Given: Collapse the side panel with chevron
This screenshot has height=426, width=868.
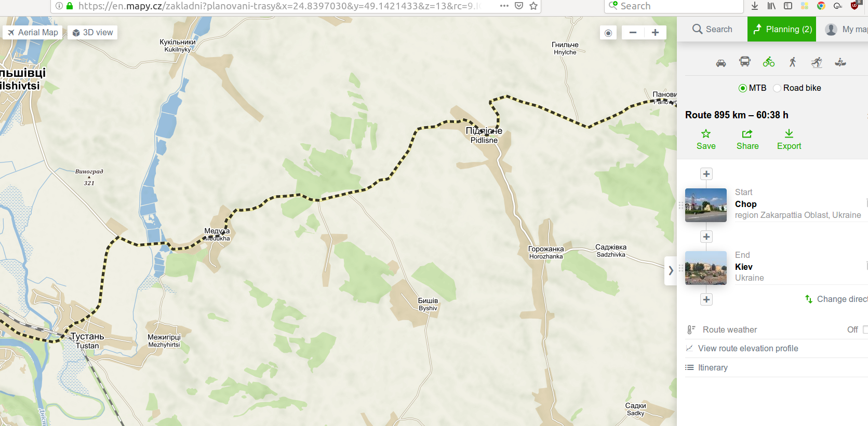Looking at the screenshot, I should pos(671,270).
